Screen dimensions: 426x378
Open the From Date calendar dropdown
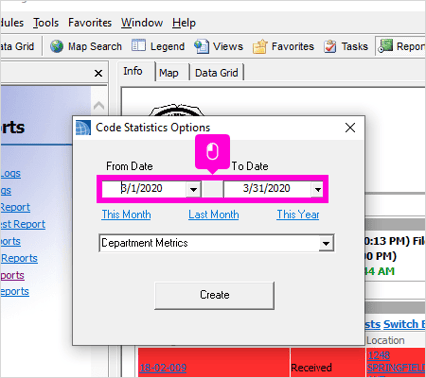click(x=194, y=189)
